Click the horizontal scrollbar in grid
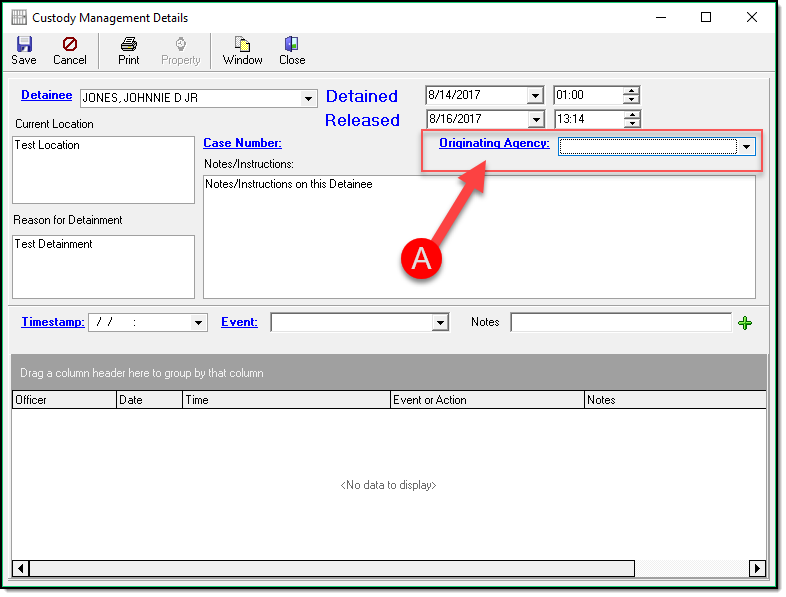Image resolution: width=786 pixels, height=597 pixels. click(330, 568)
